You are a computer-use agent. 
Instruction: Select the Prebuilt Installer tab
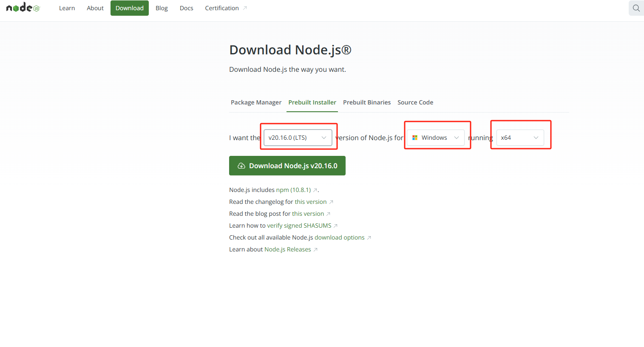coord(312,102)
